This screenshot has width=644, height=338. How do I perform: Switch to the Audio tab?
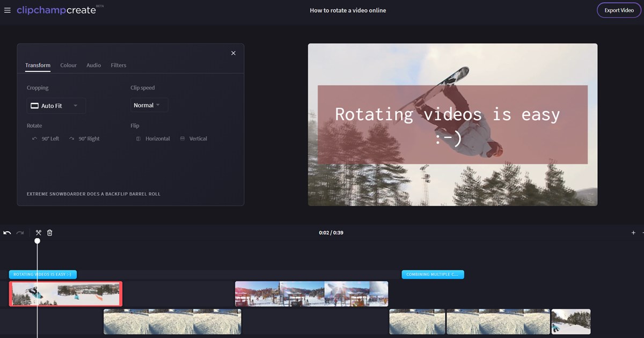pyautogui.click(x=94, y=65)
